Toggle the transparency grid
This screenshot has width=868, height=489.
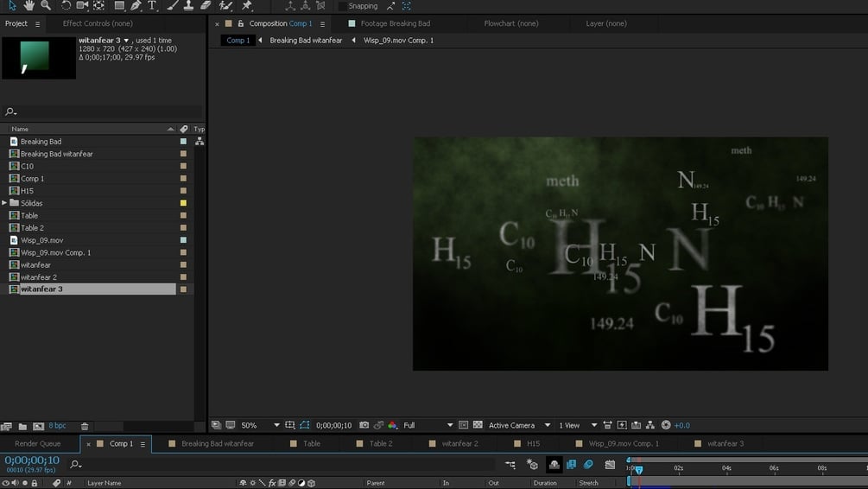[x=478, y=425]
